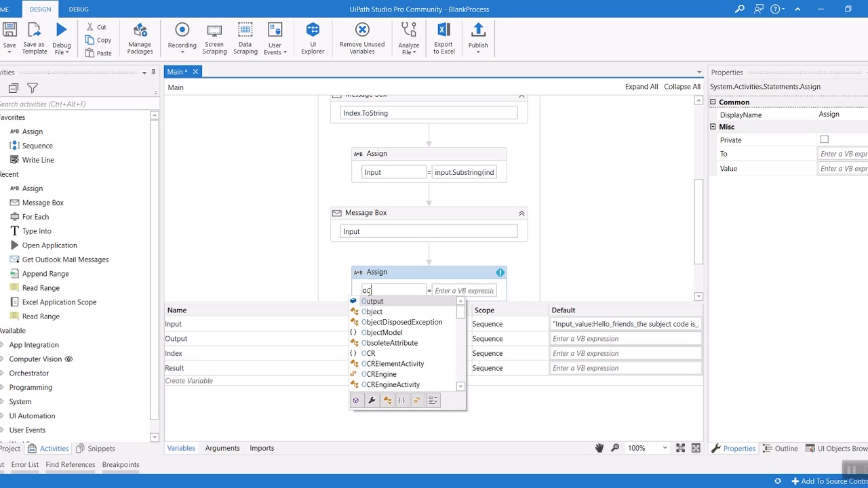Viewport: 868px width, 488px height.
Task: Start Recording tool
Action: [182, 37]
